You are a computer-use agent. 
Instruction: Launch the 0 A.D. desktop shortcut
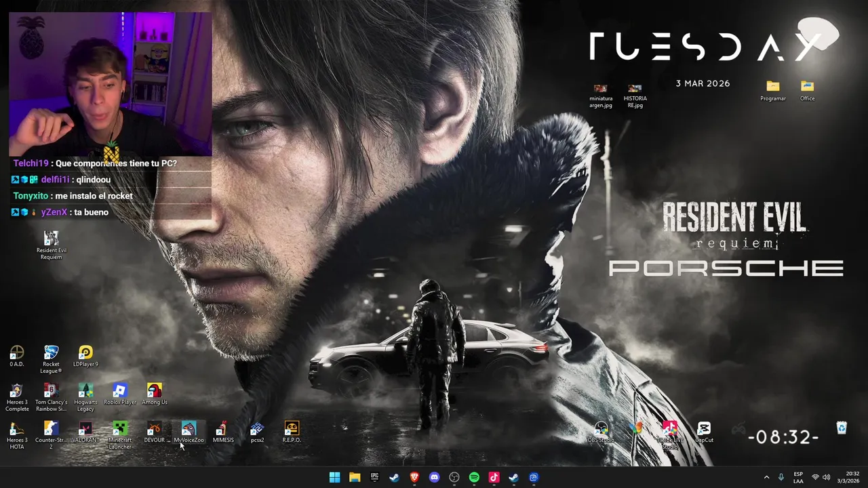point(17,357)
